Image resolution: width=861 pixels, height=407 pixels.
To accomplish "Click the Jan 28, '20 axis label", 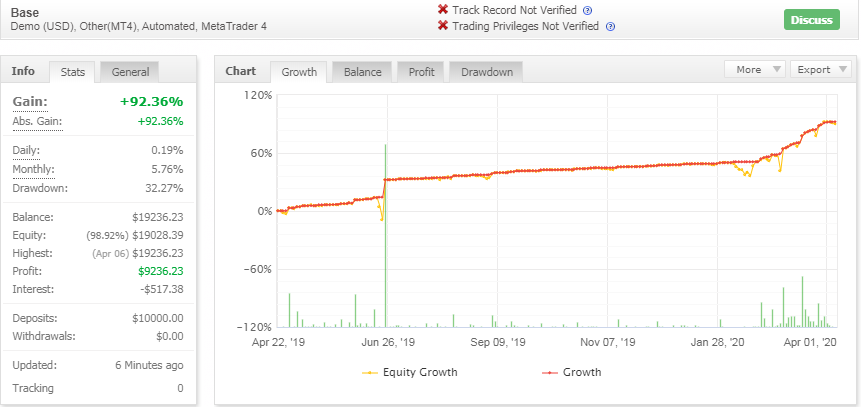I will (x=718, y=342).
